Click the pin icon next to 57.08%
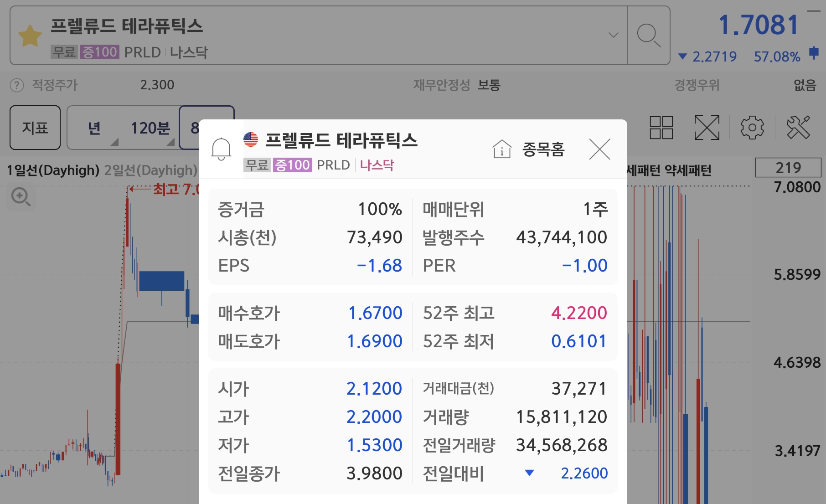Screen dimensions: 826x504 tap(814, 53)
